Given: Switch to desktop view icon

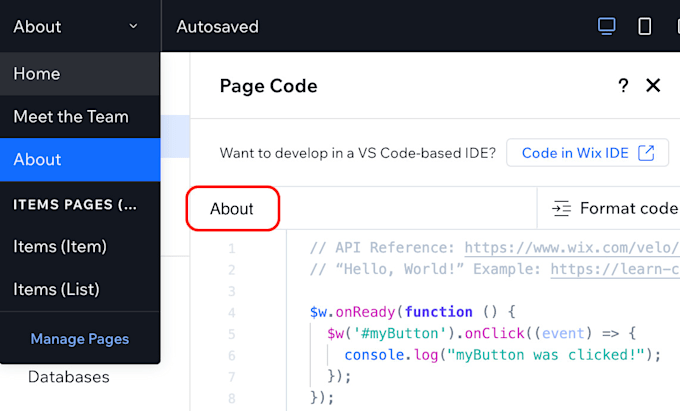Looking at the screenshot, I should coord(606,26).
